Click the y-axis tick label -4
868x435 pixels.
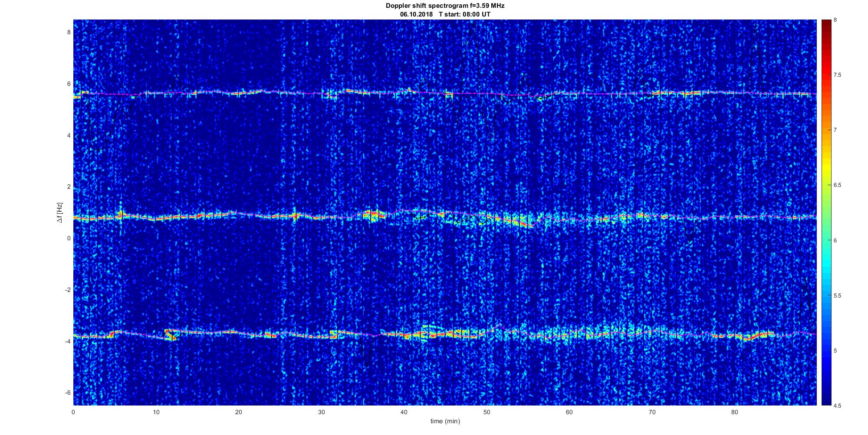(67, 341)
